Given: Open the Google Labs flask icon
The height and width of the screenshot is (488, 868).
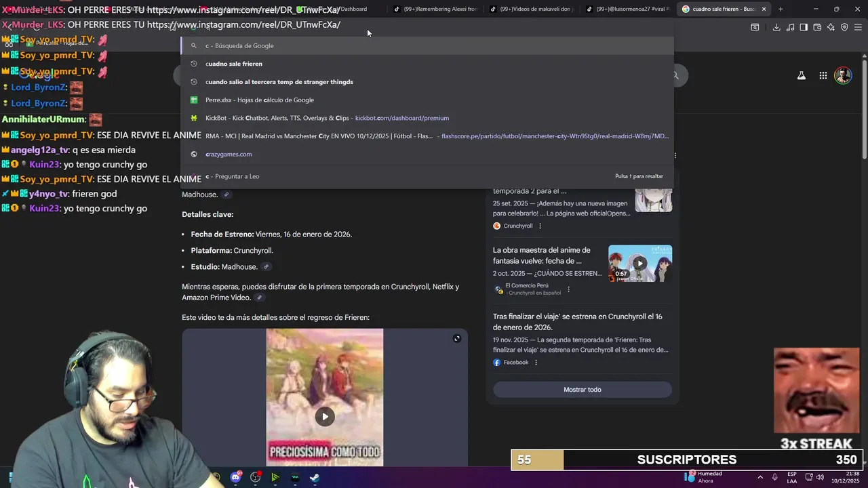Looking at the screenshot, I should [802, 75].
